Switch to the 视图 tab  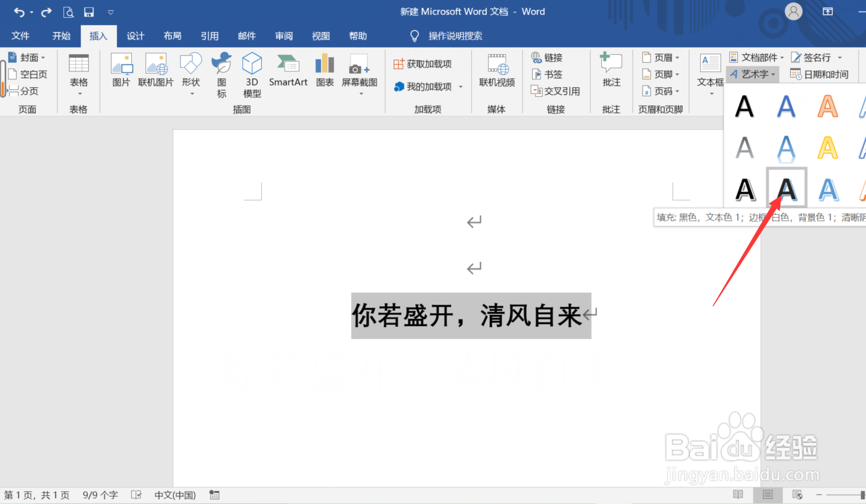point(321,36)
